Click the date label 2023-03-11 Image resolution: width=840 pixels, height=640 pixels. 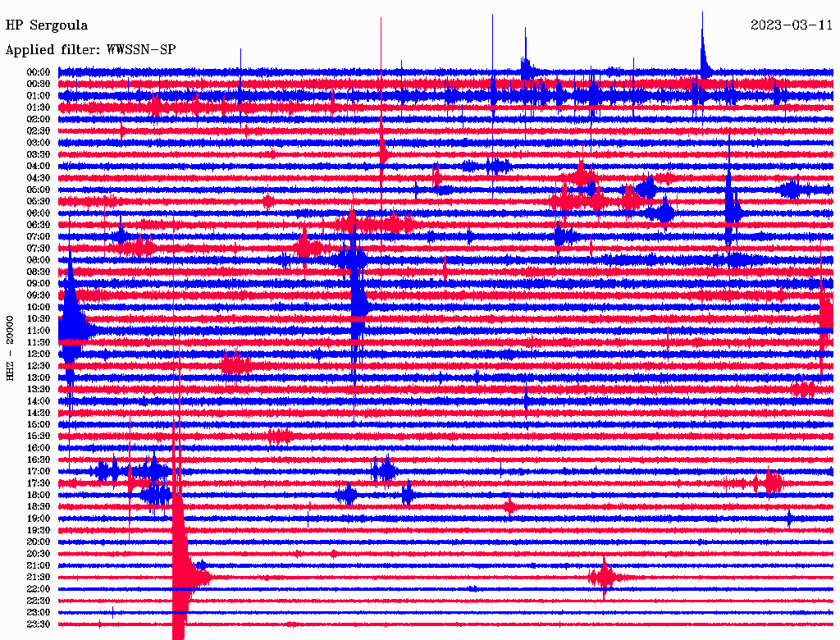point(792,25)
